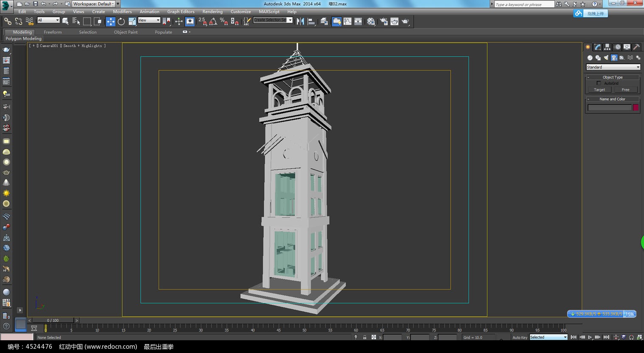Open the Workspace: Default dropdown
644x353 pixels.
(x=93, y=4)
